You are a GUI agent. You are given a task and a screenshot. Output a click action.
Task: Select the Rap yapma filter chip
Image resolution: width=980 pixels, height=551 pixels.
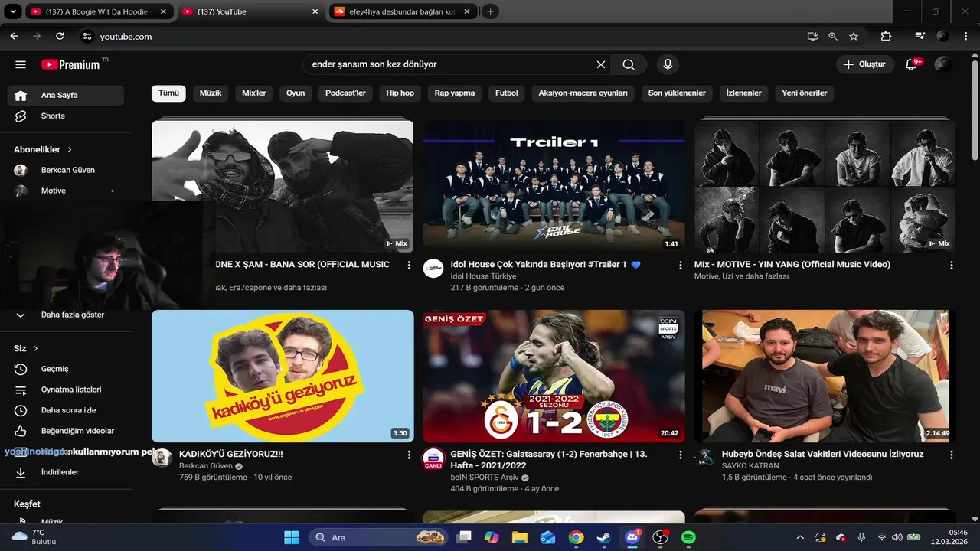click(x=455, y=93)
